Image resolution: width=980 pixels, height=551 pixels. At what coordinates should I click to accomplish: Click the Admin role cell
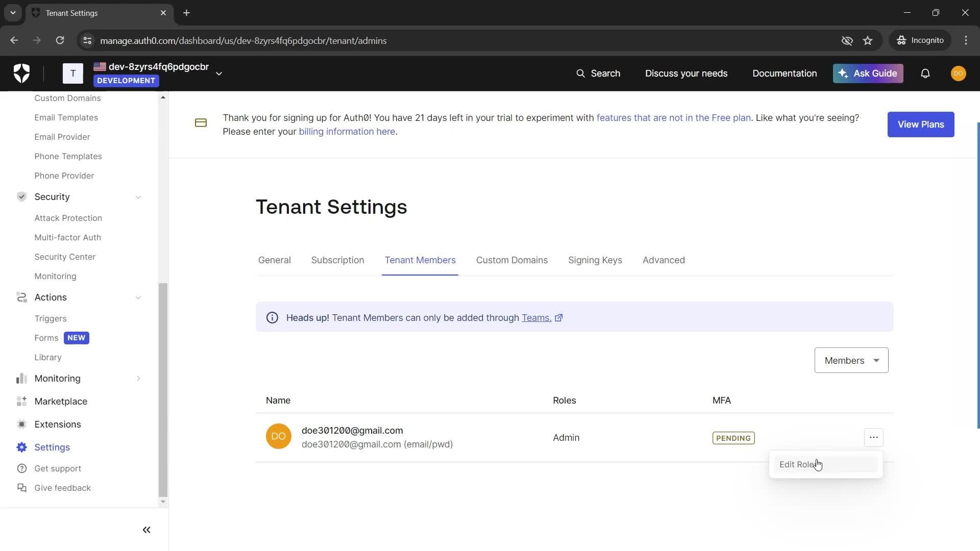(x=566, y=438)
